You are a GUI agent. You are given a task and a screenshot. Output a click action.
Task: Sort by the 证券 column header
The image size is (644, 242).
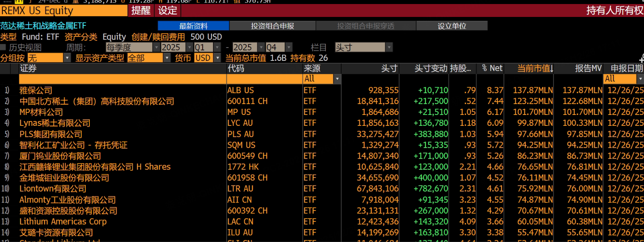point(28,69)
